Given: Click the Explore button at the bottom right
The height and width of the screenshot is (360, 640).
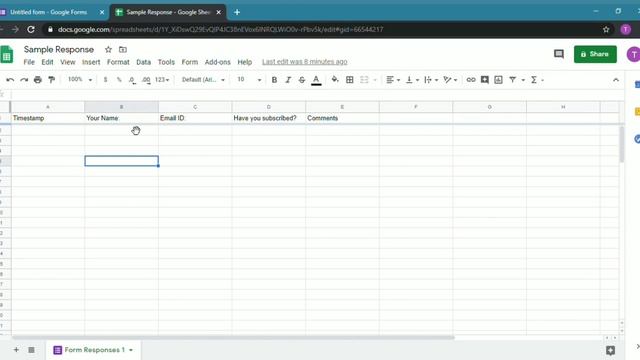Looking at the screenshot, I should pyautogui.click(x=611, y=350).
